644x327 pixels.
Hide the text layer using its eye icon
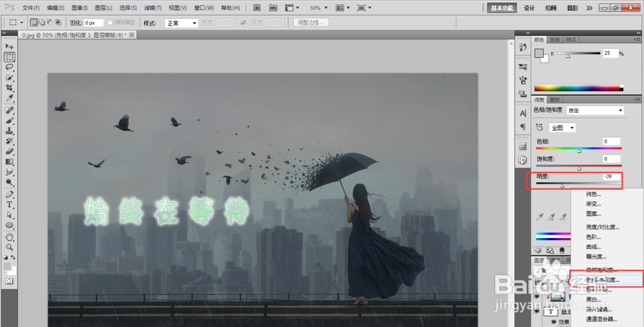[537, 312]
